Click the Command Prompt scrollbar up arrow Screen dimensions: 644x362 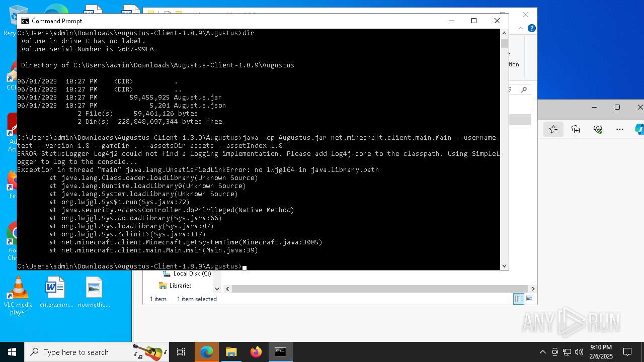pyautogui.click(x=504, y=33)
